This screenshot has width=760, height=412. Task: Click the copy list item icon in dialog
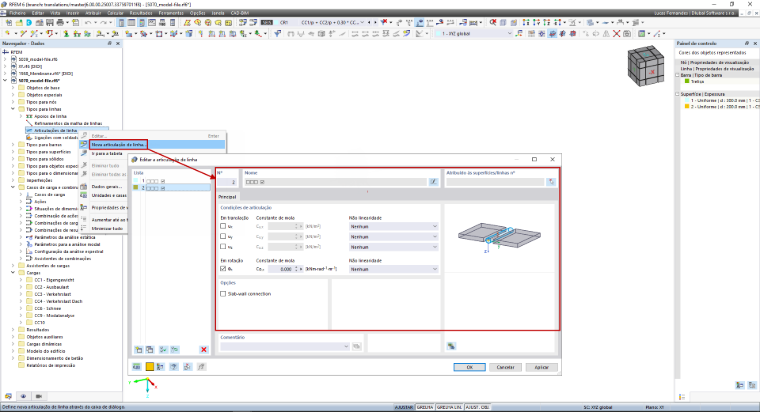[x=150, y=349]
